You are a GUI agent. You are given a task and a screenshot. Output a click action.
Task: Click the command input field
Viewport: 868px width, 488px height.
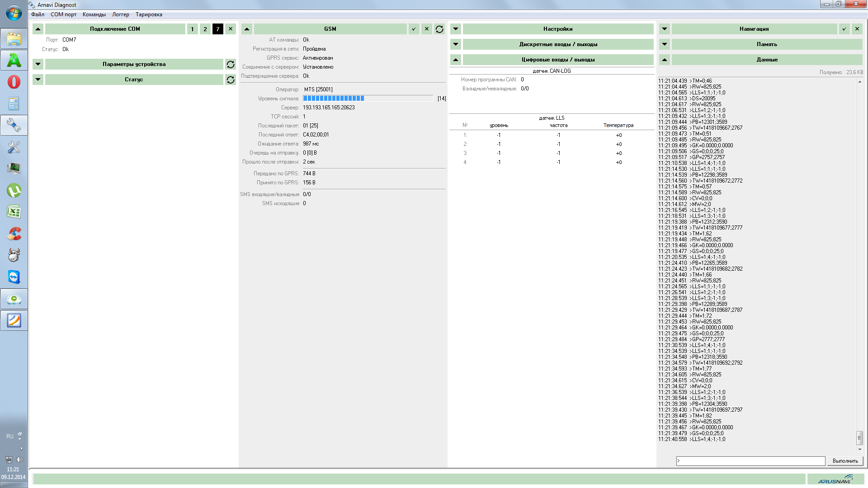tap(750, 461)
